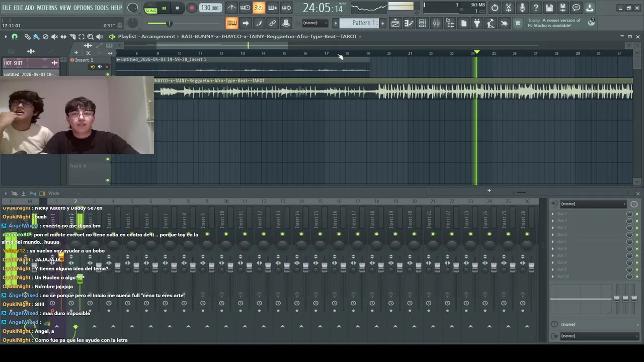The width and height of the screenshot is (644, 362).
Task: Toggle the multilink to controllers hat icon
Action: tap(286, 23)
